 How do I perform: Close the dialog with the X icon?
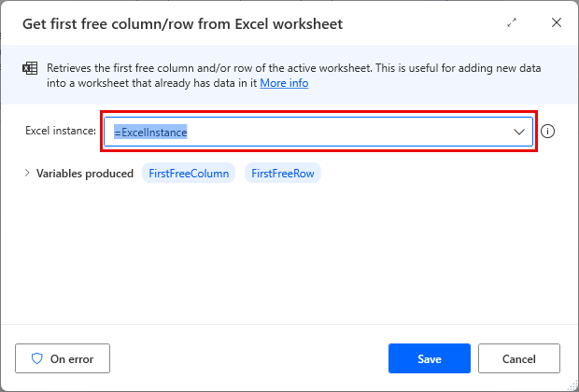(x=557, y=23)
